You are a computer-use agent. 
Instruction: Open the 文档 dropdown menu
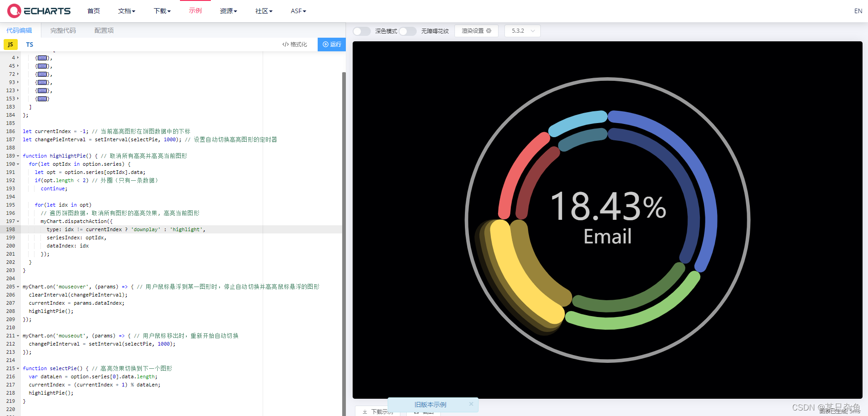pyautogui.click(x=126, y=11)
